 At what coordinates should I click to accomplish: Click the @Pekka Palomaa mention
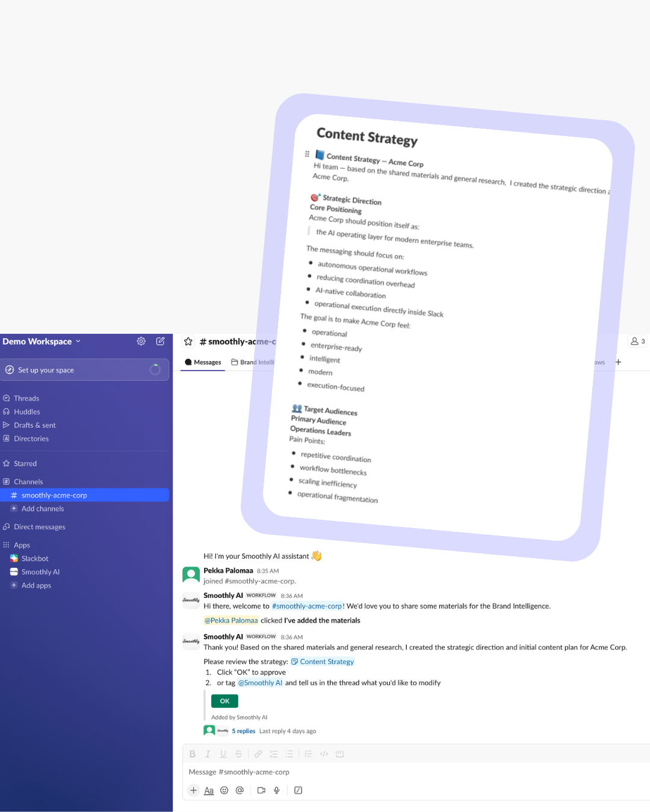(231, 621)
